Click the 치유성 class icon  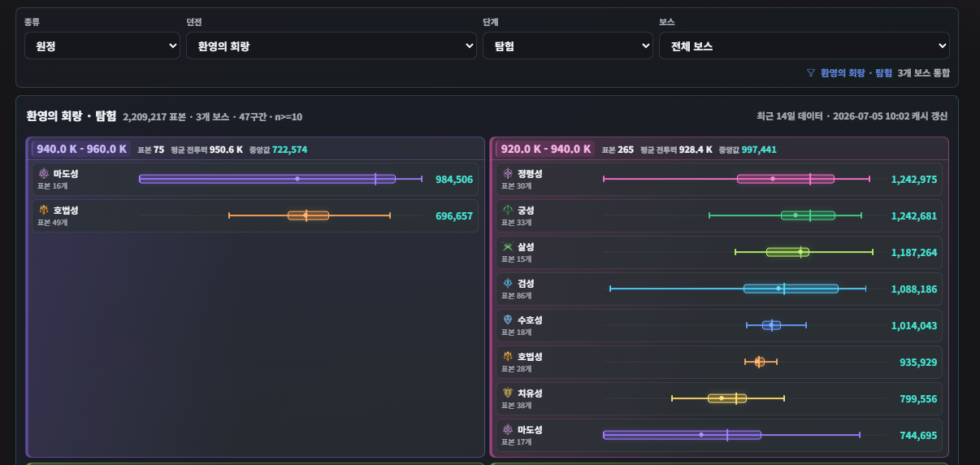(x=508, y=393)
